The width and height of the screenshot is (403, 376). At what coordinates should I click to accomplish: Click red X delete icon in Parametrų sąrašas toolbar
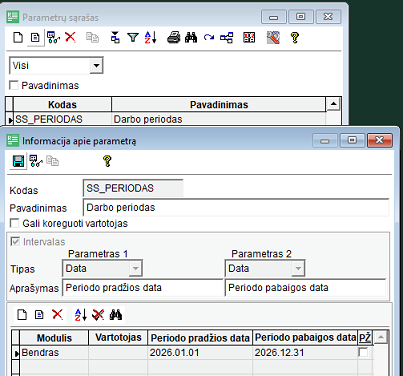click(x=70, y=37)
